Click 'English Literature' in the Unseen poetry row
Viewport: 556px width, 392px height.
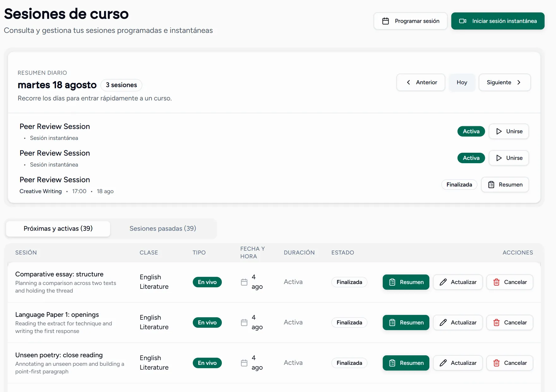pos(154,363)
